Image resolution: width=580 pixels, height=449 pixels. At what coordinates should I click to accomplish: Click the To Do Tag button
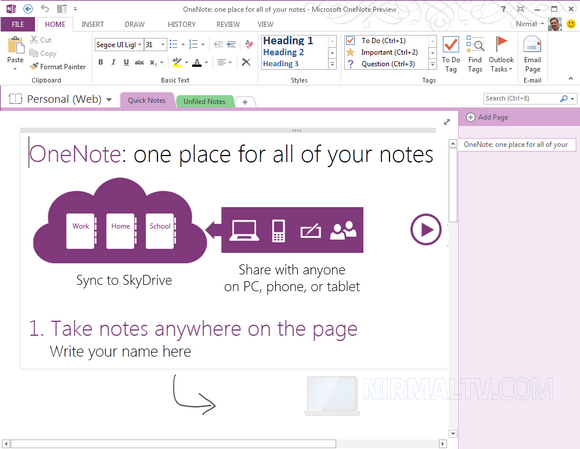coord(451,54)
